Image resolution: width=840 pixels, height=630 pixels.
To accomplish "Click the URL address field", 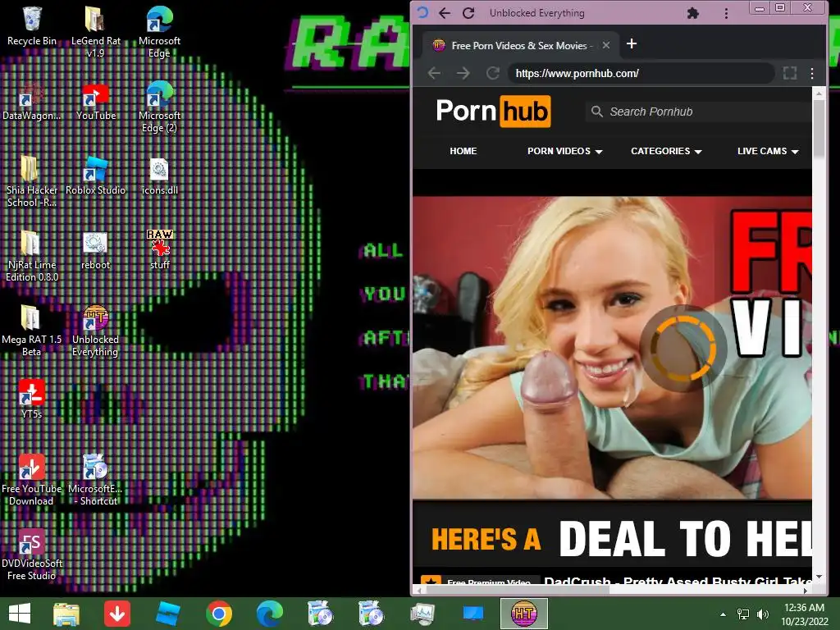I will click(x=641, y=73).
